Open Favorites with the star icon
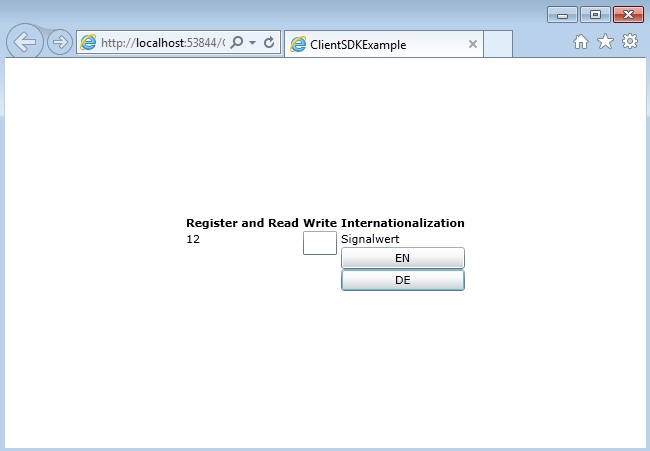Viewport: 650px width, 451px height. [x=605, y=42]
